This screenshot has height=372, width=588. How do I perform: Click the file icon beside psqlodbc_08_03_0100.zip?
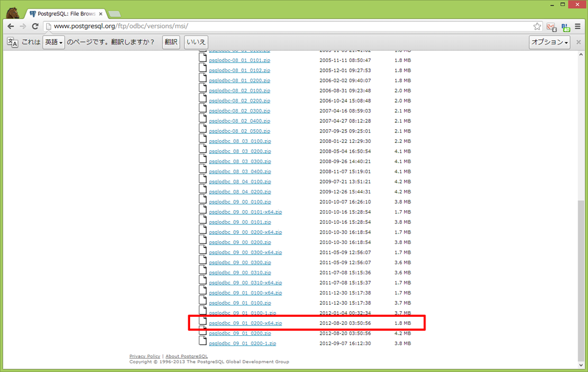point(203,138)
